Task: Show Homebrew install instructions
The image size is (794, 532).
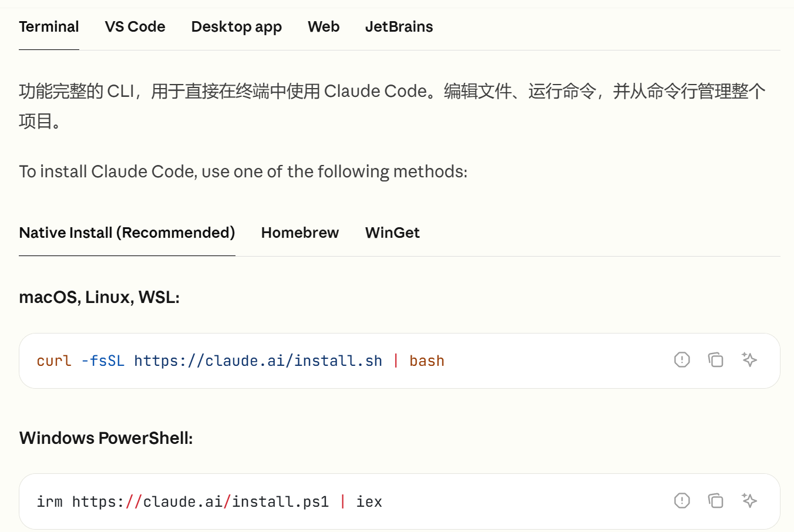Action: [x=300, y=233]
